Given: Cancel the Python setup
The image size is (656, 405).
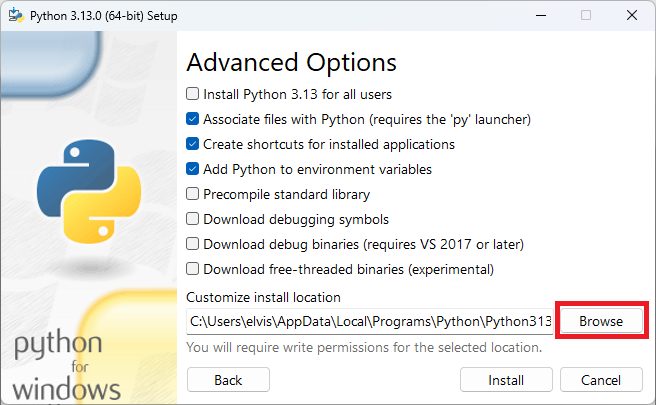Looking at the screenshot, I should [601, 380].
